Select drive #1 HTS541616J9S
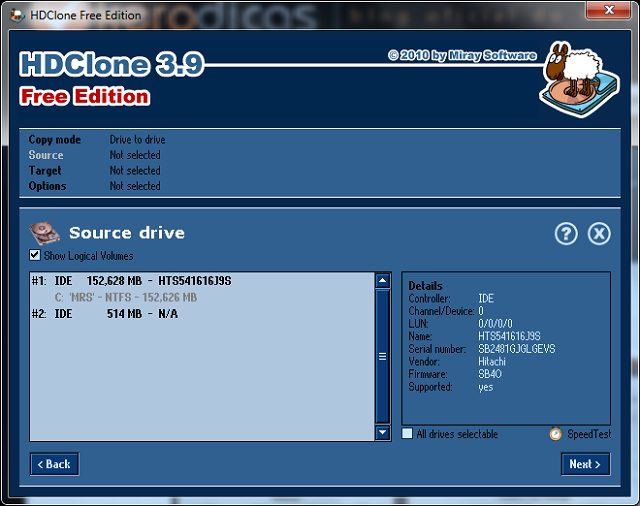Viewport: 640px width, 506px height. click(202, 281)
